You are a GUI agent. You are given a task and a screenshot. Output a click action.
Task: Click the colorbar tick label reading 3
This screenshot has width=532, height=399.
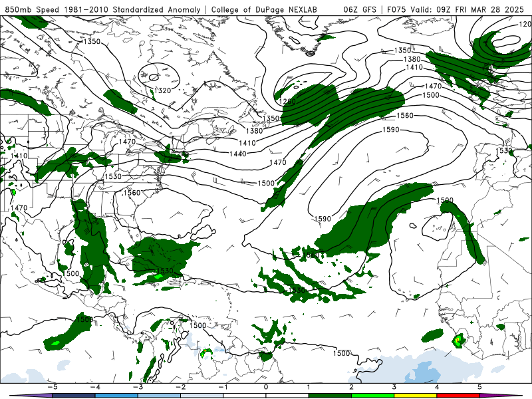pyautogui.click(x=394, y=387)
